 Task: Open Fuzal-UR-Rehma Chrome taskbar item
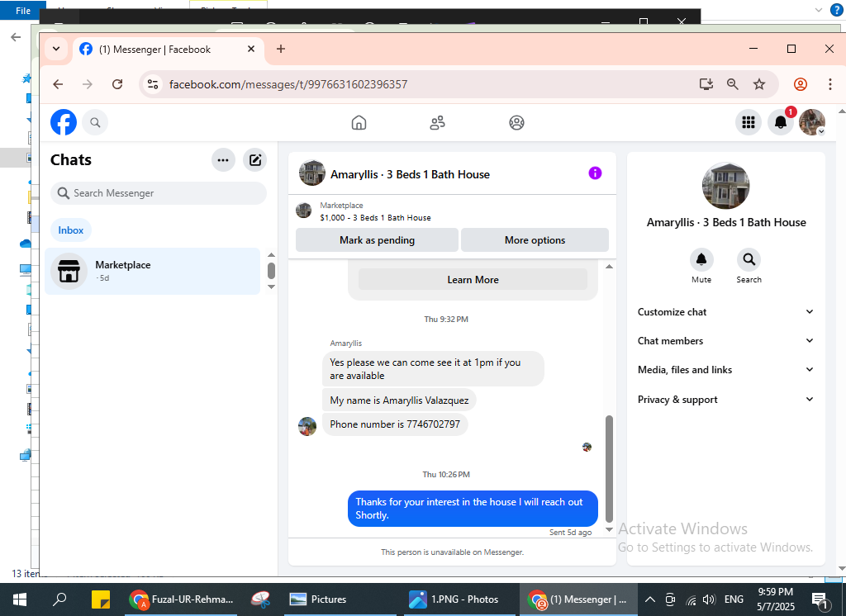click(x=182, y=599)
